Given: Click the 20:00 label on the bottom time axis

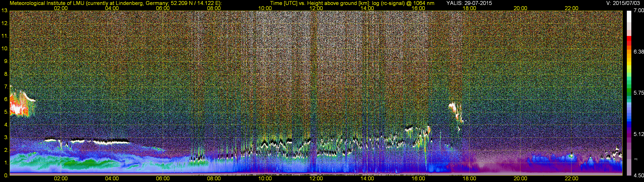Looking at the screenshot, I should (x=521, y=179).
